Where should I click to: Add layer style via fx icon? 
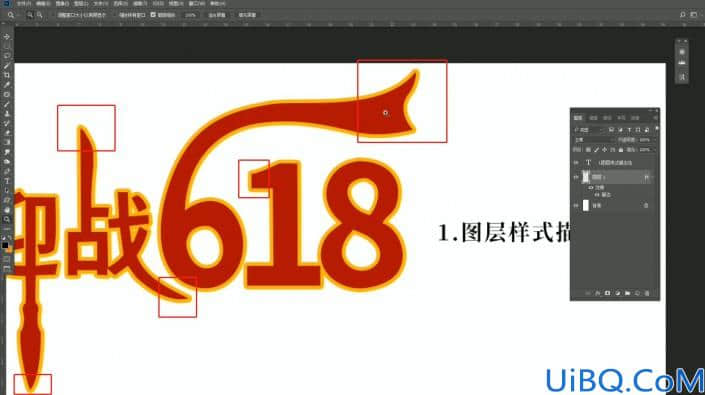(598, 293)
